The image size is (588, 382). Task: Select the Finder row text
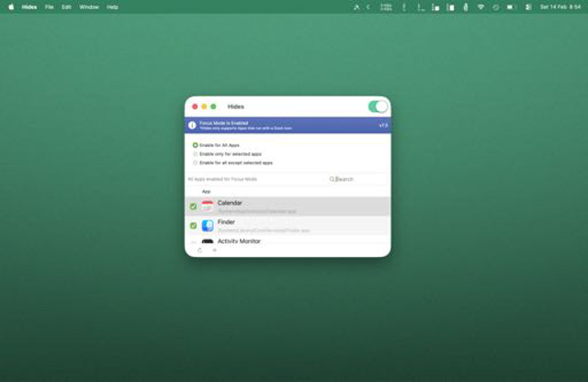click(226, 222)
